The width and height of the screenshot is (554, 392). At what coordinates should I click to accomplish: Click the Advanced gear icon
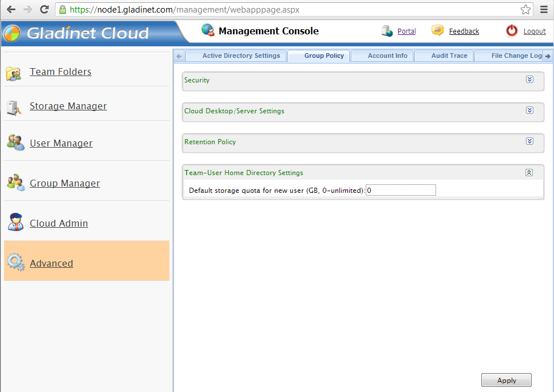pos(15,262)
